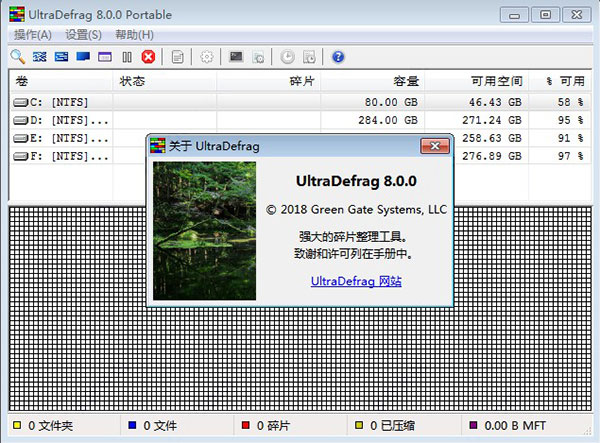
Task: Sort by the 卷 column header
Action: click(61, 81)
